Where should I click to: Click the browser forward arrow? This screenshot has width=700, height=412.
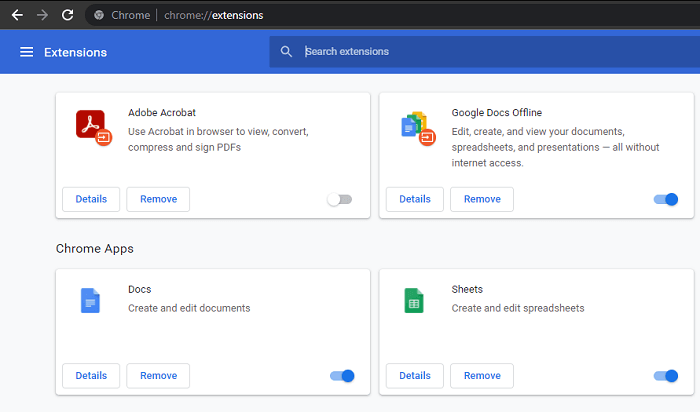coord(42,15)
